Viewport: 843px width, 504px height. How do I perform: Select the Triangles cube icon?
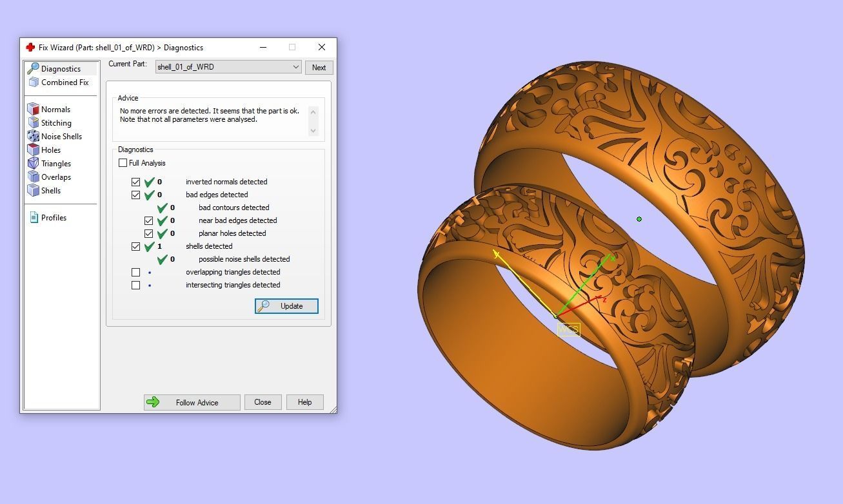[x=33, y=163]
